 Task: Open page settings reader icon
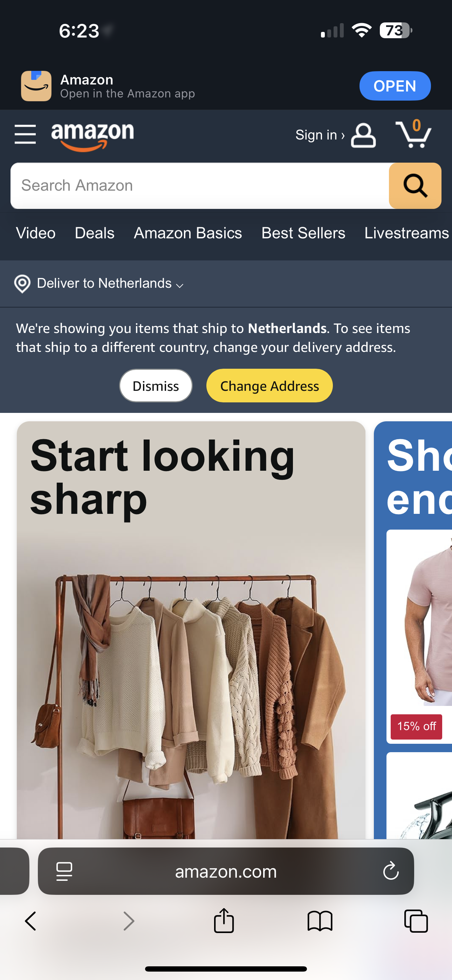pyautogui.click(x=64, y=871)
